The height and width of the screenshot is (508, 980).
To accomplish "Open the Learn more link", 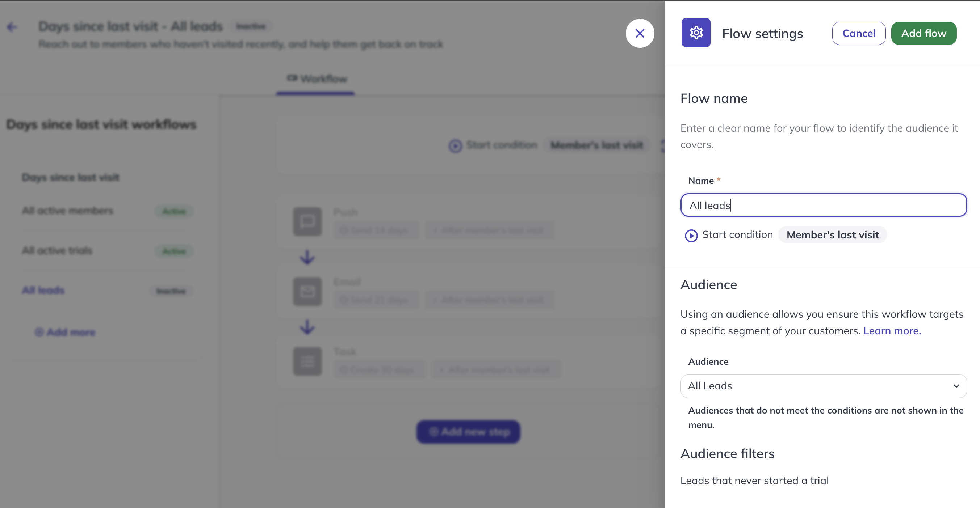I will point(892,331).
